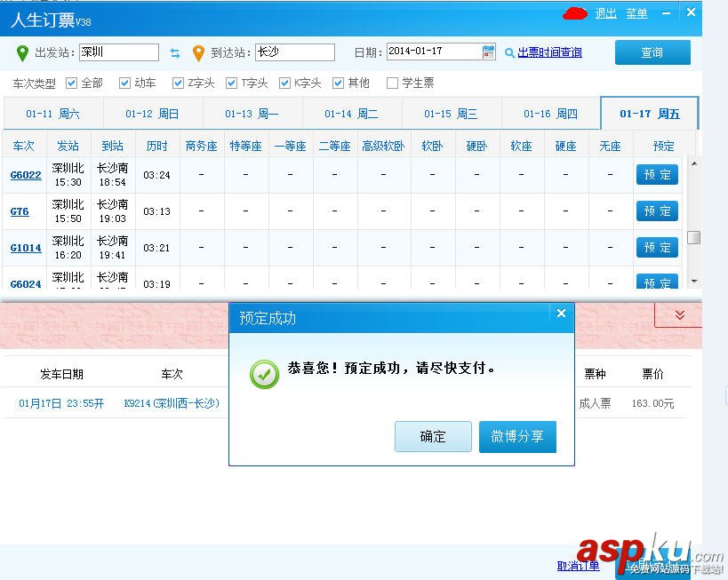728x580 pixels.
Task: Switch to the 01-14 周二 date tab
Action: click(x=351, y=114)
